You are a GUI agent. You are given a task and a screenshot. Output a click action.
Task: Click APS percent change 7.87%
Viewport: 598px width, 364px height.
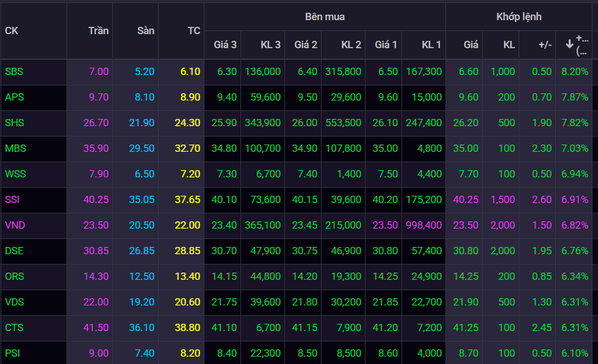(575, 97)
